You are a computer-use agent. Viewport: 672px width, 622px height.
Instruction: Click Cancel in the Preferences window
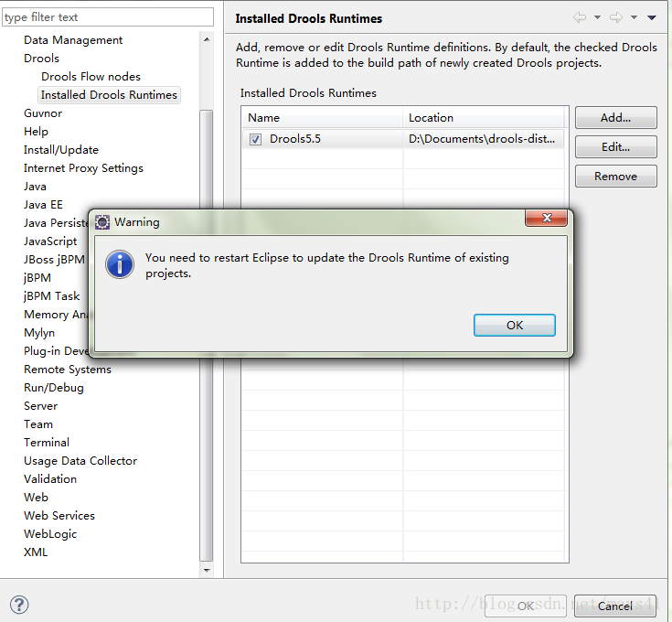(x=615, y=606)
